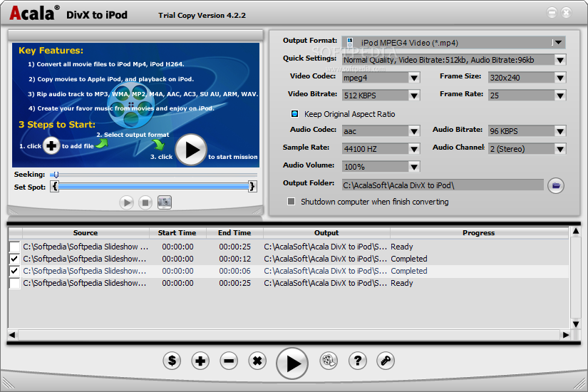Expand the Frame Size dropdown
Image resolution: width=588 pixels, height=392 pixels.
pos(560,78)
